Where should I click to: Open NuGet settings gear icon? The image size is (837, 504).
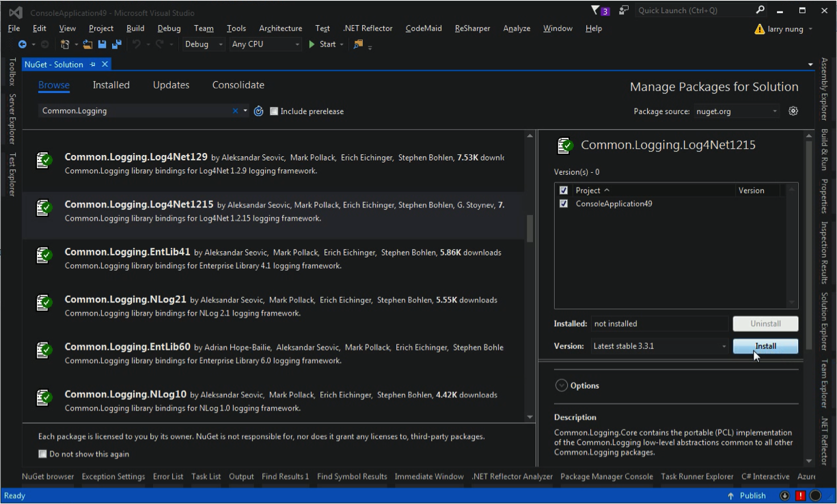click(x=793, y=111)
